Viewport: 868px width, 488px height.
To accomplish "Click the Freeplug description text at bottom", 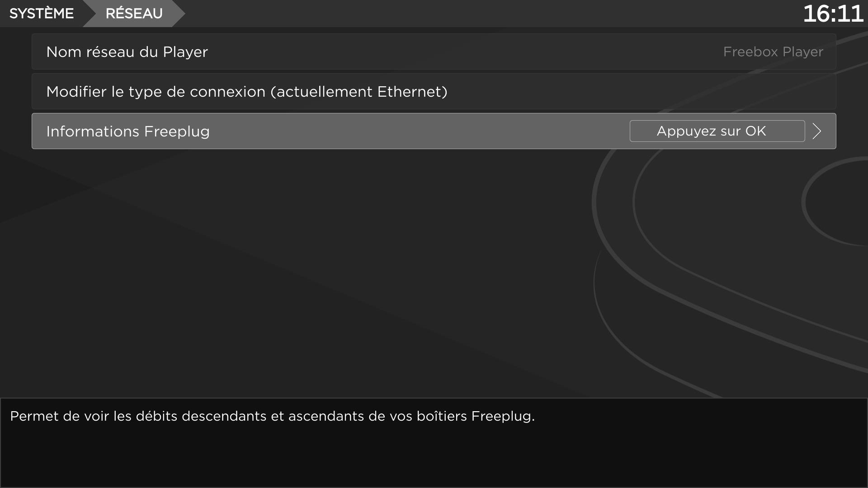I will 272,416.
